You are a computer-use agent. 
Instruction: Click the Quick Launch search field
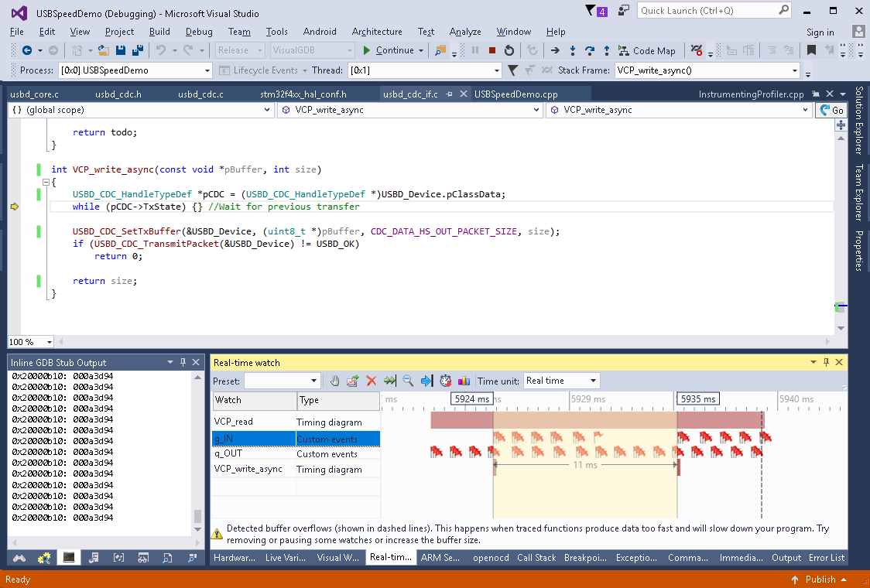click(714, 11)
